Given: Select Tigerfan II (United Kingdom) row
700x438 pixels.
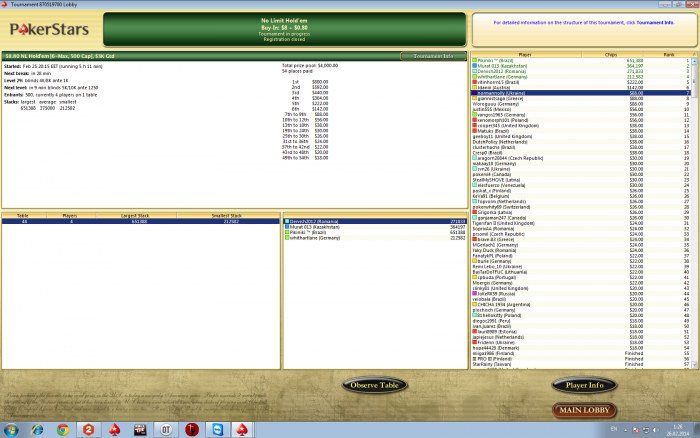Looking at the screenshot, I should 581,223.
